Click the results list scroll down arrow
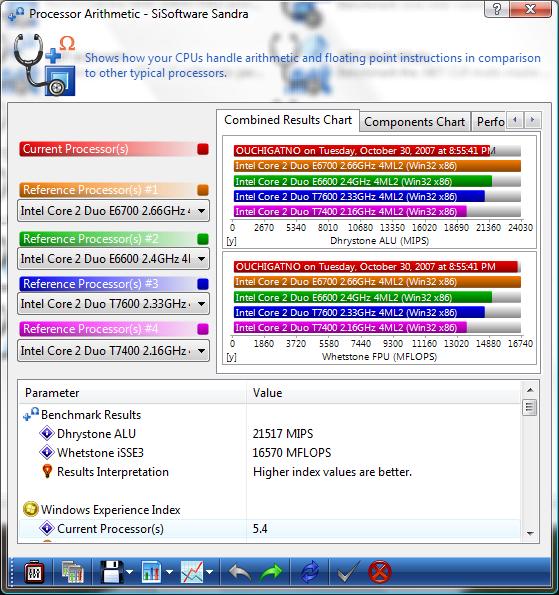559x595 pixels. coord(530,534)
